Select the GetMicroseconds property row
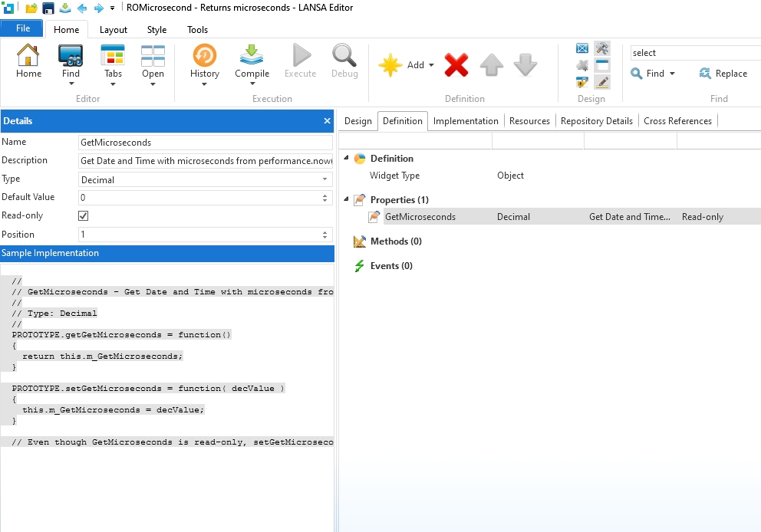The width and height of the screenshot is (761, 532). [x=420, y=217]
